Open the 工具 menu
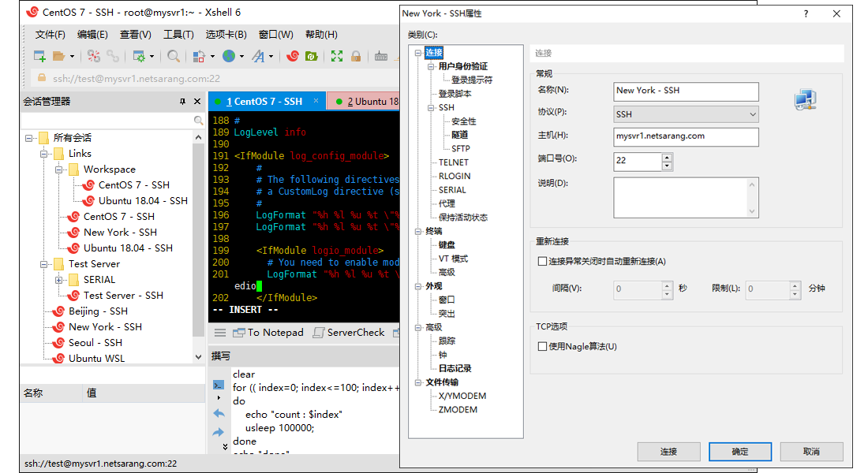The image size is (868, 473). coord(178,34)
